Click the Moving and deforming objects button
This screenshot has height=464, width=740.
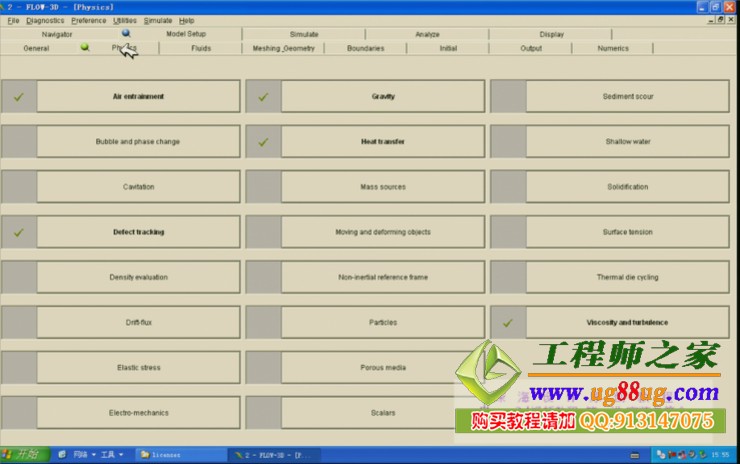383,232
